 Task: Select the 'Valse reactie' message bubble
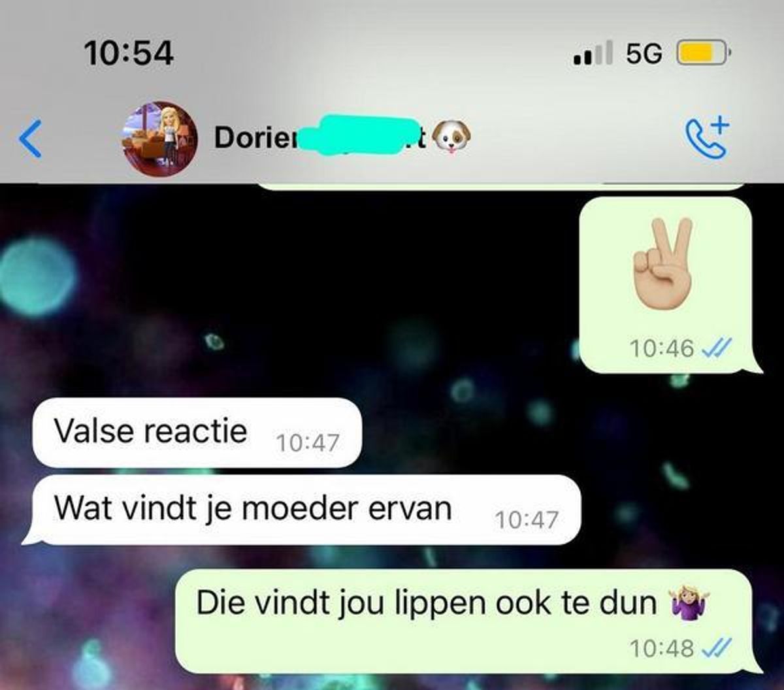[197, 433]
